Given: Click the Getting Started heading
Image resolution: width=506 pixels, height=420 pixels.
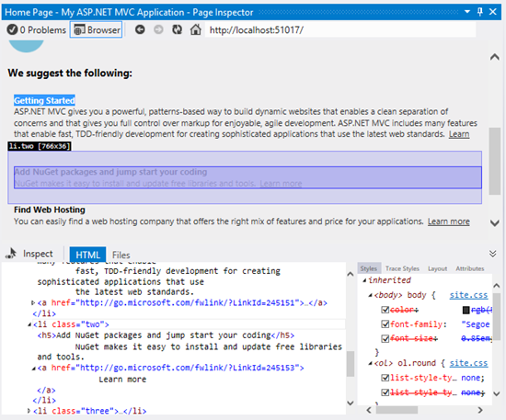Looking at the screenshot, I should [44, 100].
